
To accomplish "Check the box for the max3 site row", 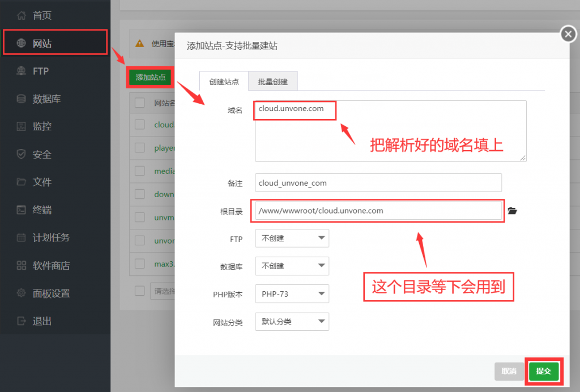I will (x=140, y=263).
